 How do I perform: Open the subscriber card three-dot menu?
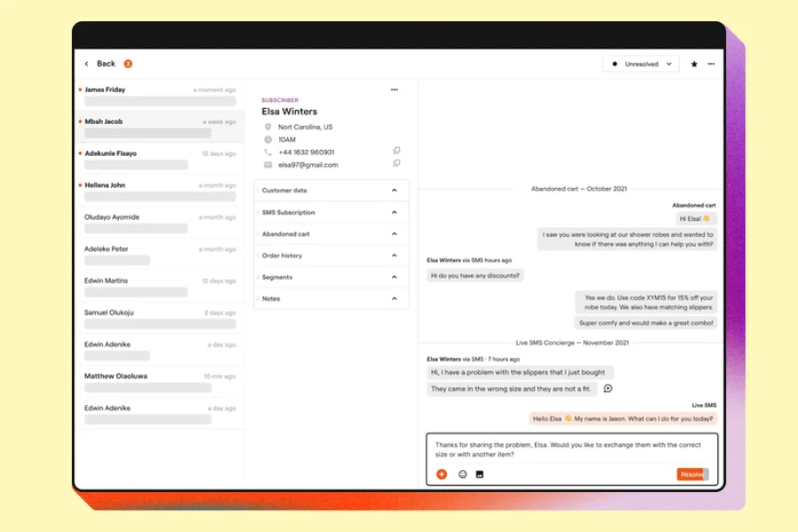tap(395, 90)
